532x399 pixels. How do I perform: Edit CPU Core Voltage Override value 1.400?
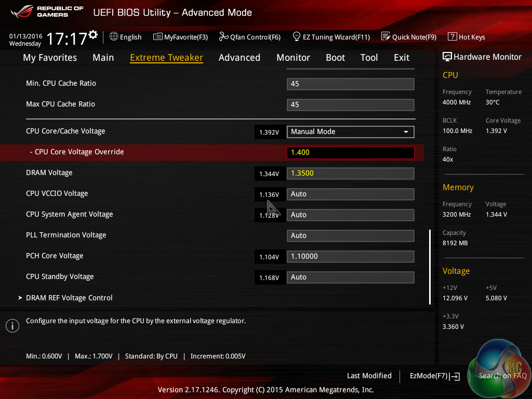[x=351, y=152]
